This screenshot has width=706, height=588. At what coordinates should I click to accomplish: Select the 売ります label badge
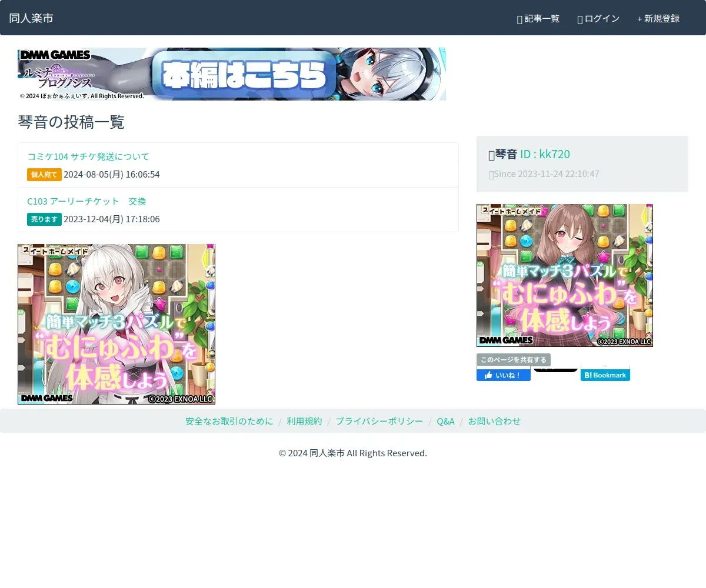(44, 219)
